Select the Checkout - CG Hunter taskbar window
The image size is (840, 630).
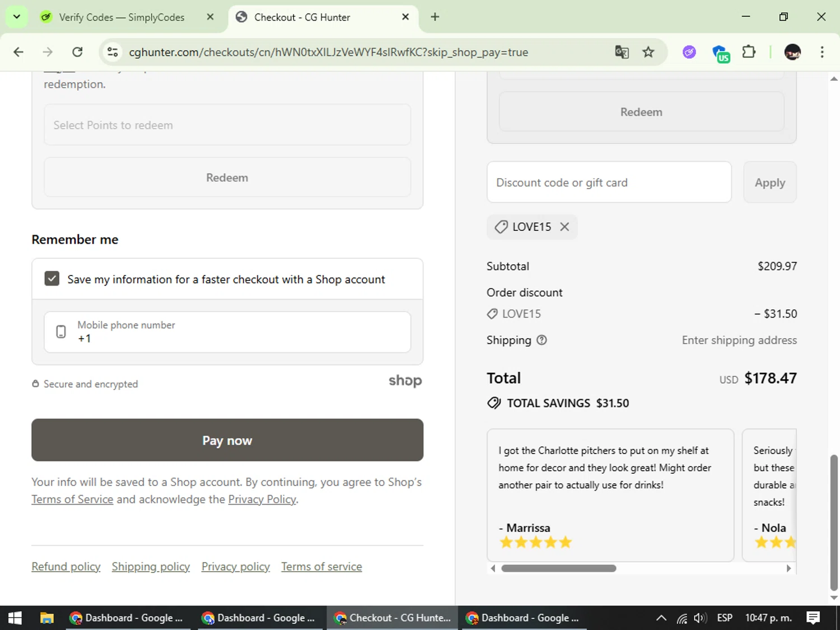[x=392, y=618]
